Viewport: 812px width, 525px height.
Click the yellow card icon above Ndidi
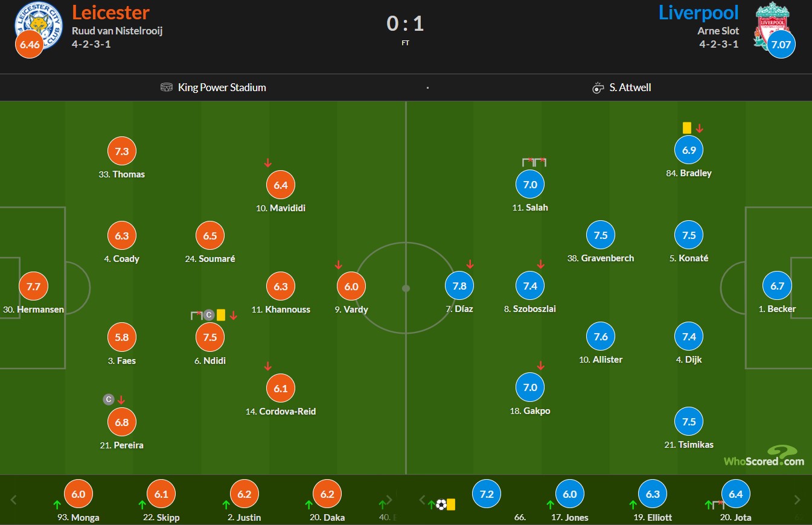221,315
